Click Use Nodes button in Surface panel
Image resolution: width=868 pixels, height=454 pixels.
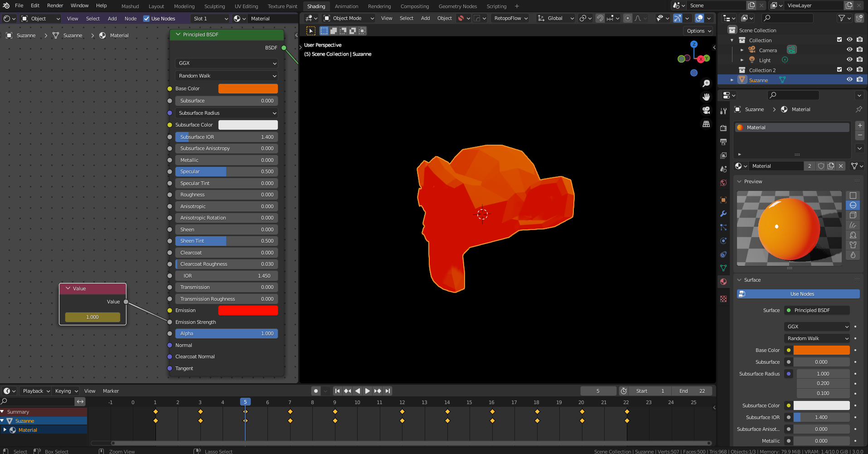(798, 294)
